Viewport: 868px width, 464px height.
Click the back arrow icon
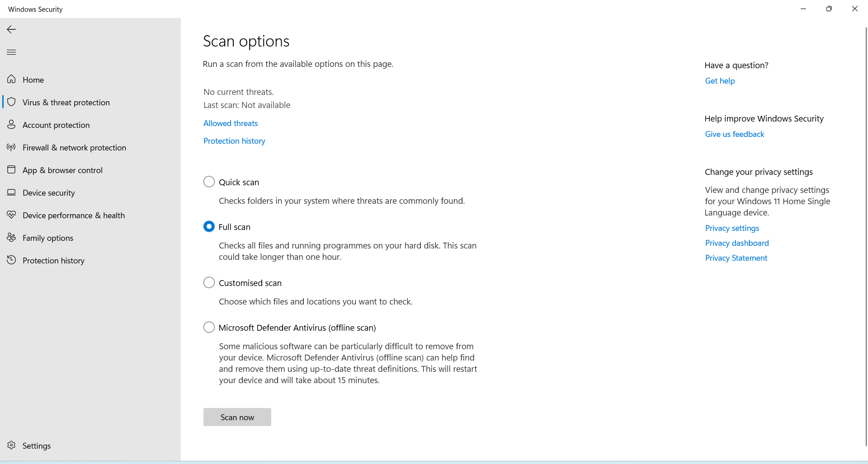[x=11, y=29]
